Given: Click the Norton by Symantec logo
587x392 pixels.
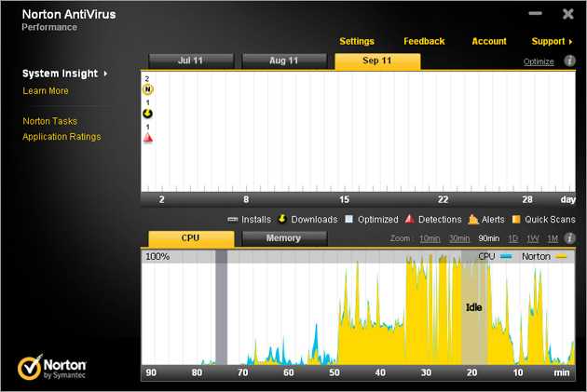Looking at the screenshot, I should [x=51, y=367].
